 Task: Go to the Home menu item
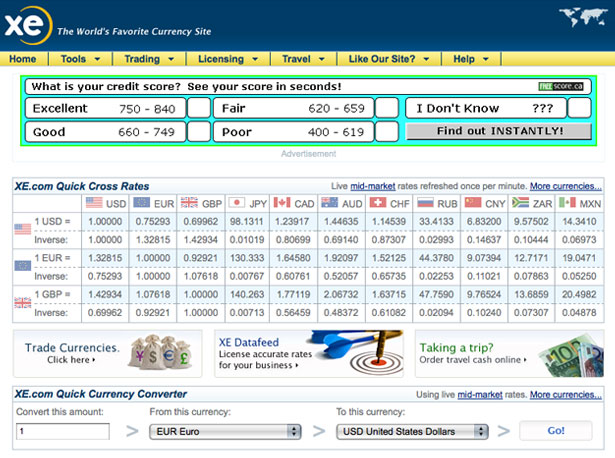click(23, 59)
